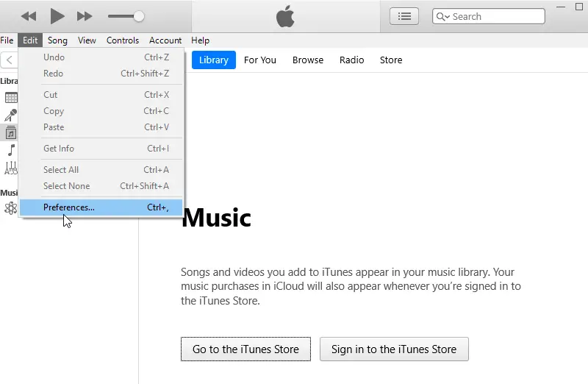The height and width of the screenshot is (384, 588).
Task: Choose Get Info menu entry
Action: [x=101, y=149]
